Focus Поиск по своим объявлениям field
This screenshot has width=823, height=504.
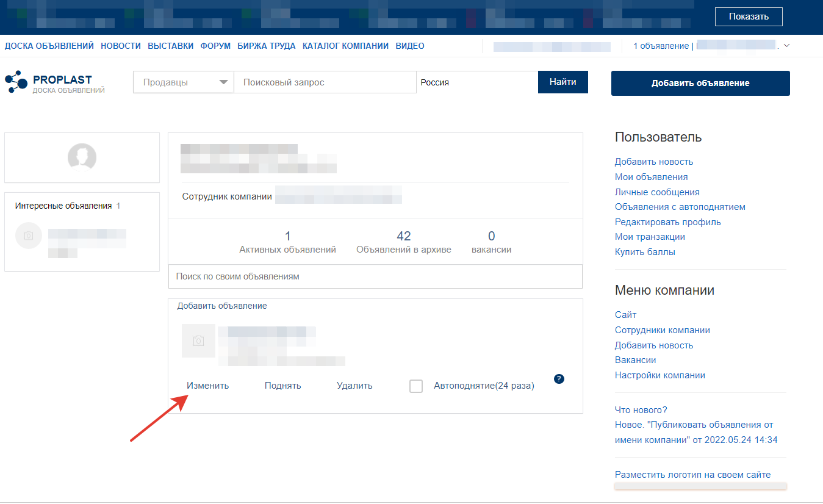point(375,276)
